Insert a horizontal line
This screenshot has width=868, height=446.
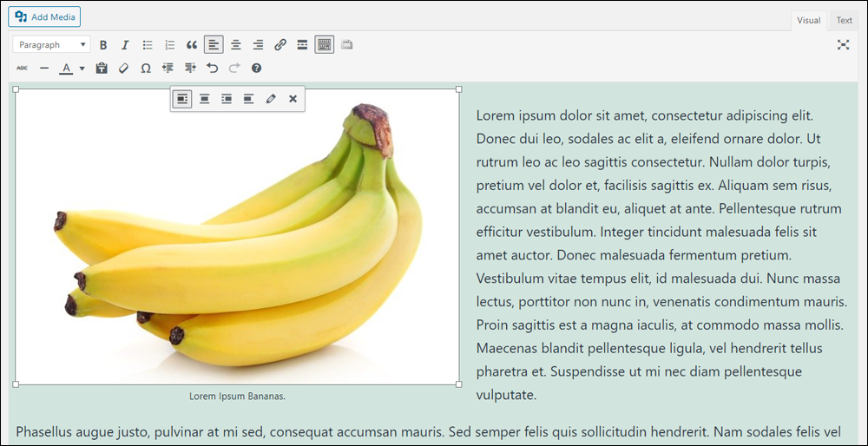coord(44,68)
